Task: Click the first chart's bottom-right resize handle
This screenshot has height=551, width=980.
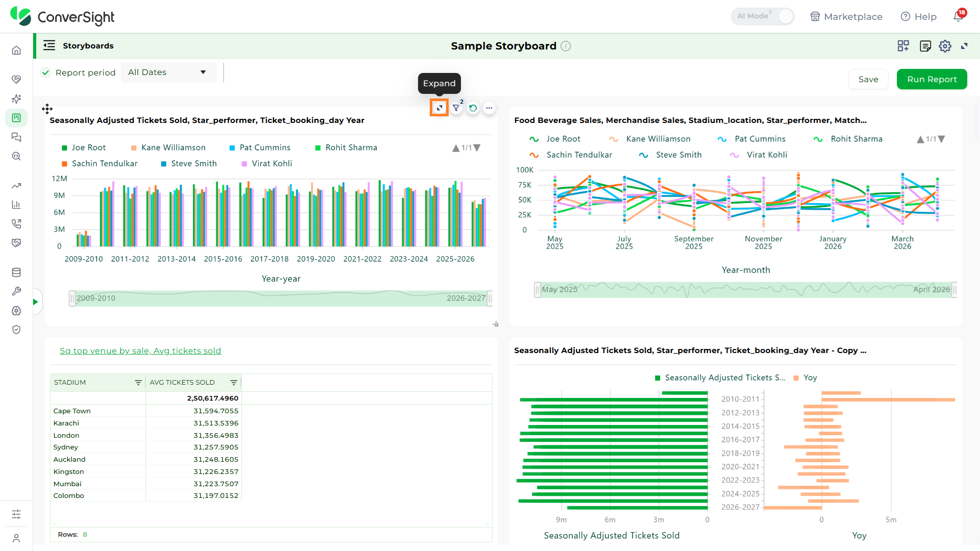Action: [x=495, y=323]
